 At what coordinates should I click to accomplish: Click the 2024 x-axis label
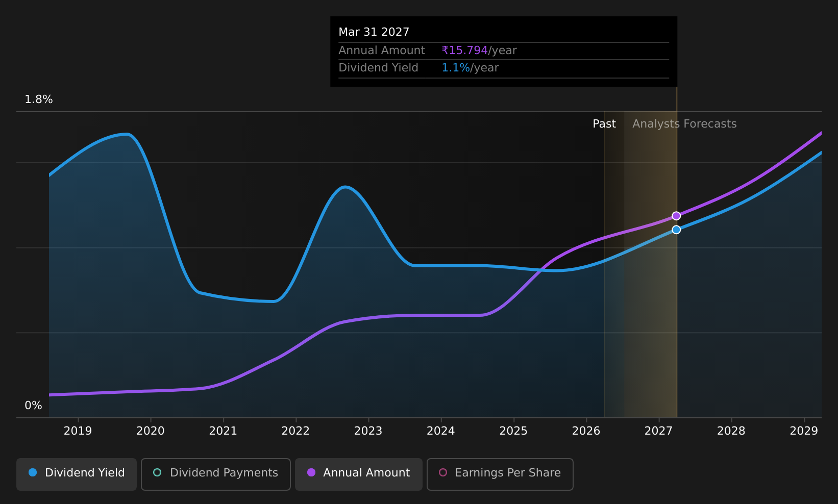[x=441, y=431]
